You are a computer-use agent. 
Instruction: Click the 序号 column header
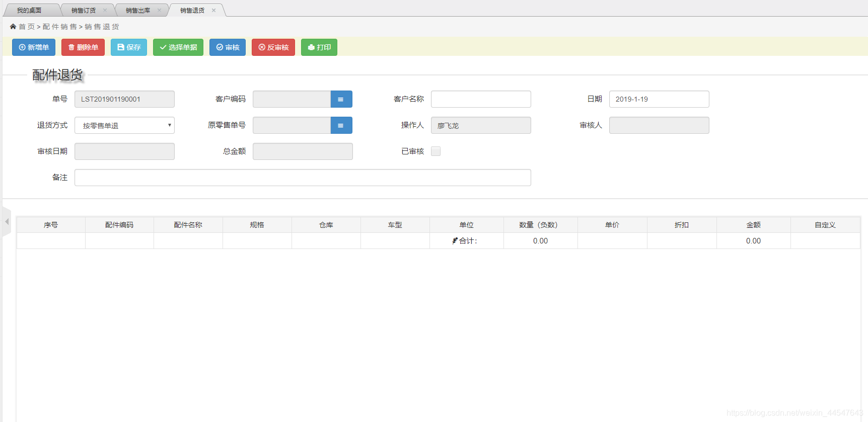point(51,225)
